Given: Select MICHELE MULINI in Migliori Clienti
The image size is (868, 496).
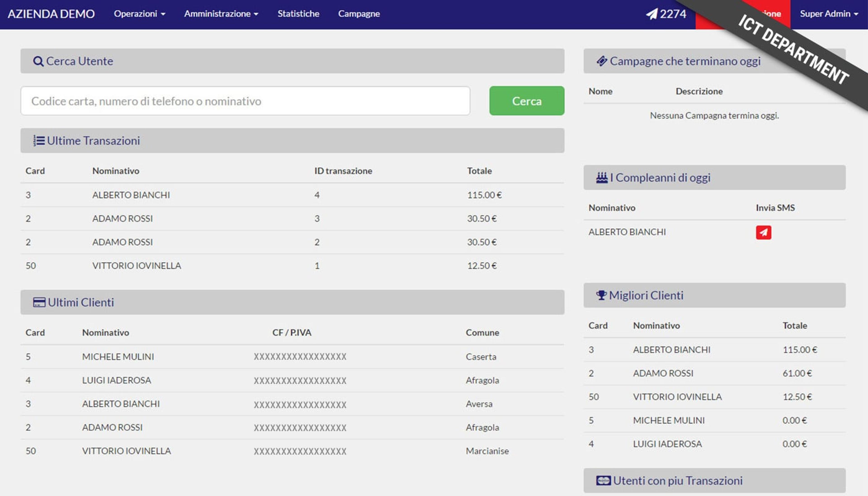Looking at the screenshot, I should (669, 420).
